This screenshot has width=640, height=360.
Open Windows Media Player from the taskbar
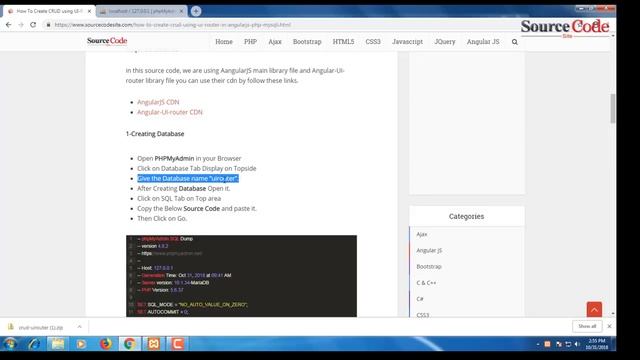click(81, 344)
